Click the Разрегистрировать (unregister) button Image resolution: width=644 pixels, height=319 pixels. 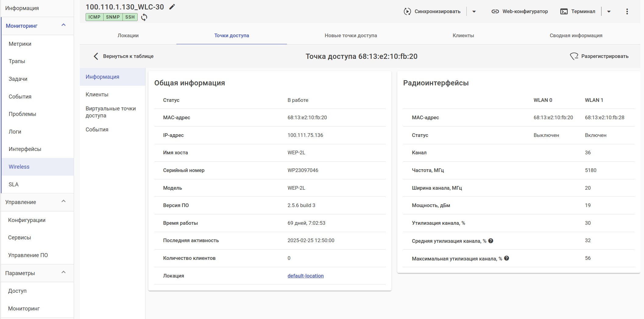pos(599,56)
